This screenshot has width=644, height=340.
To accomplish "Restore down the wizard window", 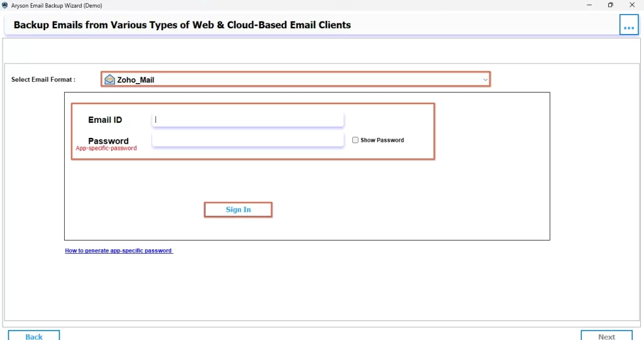I will [x=610, y=5].
